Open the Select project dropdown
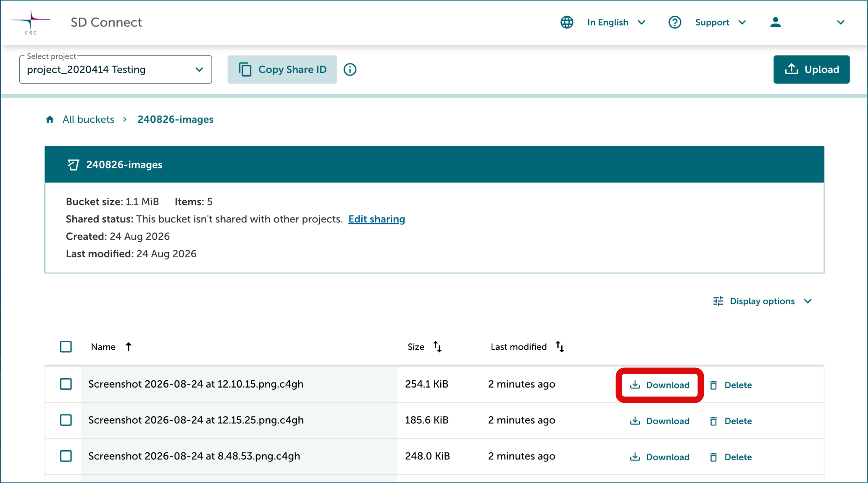 pyautogui.click(x=116, y=69)
